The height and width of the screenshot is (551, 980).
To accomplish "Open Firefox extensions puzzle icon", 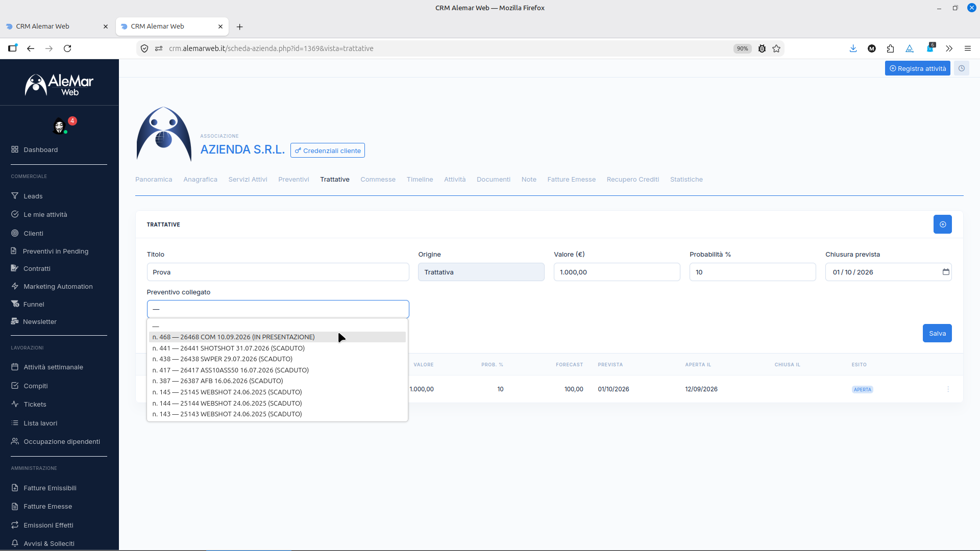I will tap(890, 48).
